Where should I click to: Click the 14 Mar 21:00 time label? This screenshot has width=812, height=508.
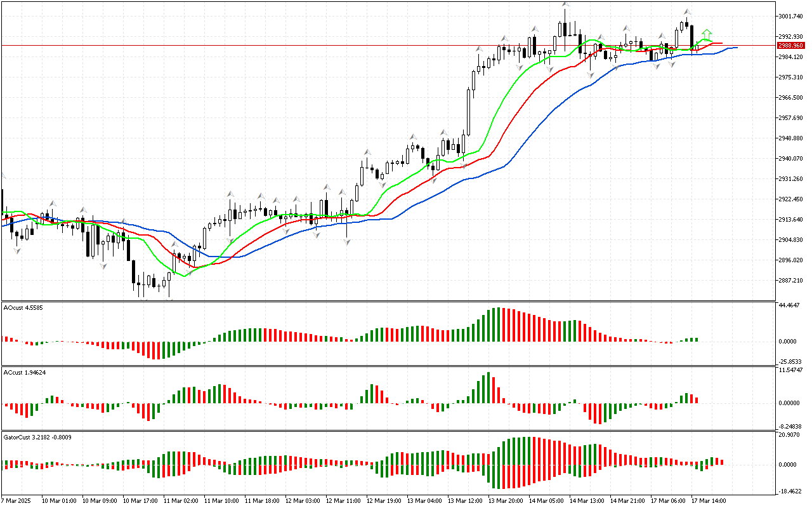pyautogui.click(x=627, y=500)
